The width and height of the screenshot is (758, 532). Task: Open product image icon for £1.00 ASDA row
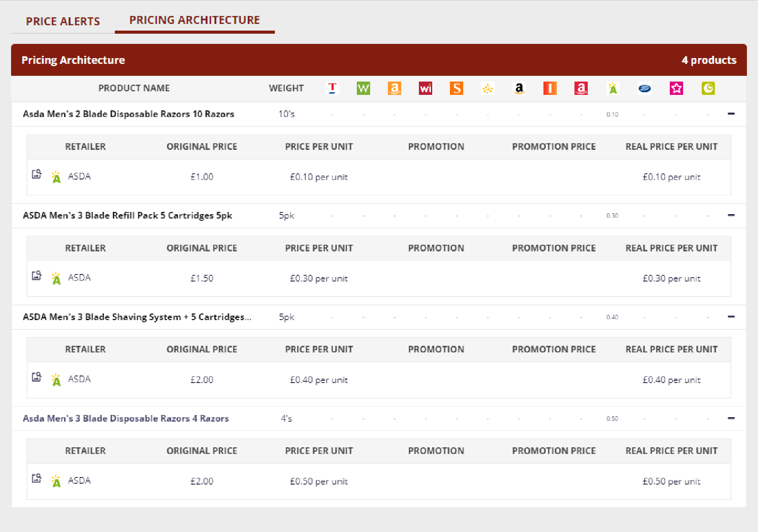point(37,174)
